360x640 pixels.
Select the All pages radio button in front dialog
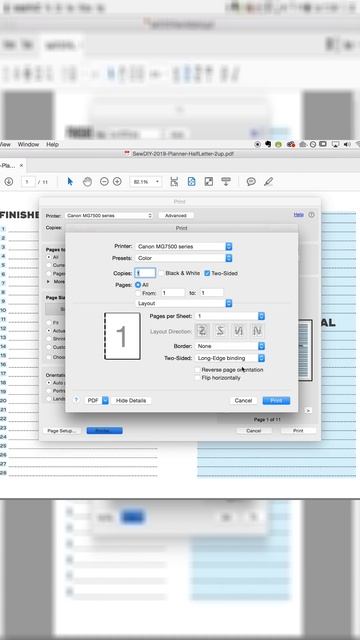coord(138,285)
